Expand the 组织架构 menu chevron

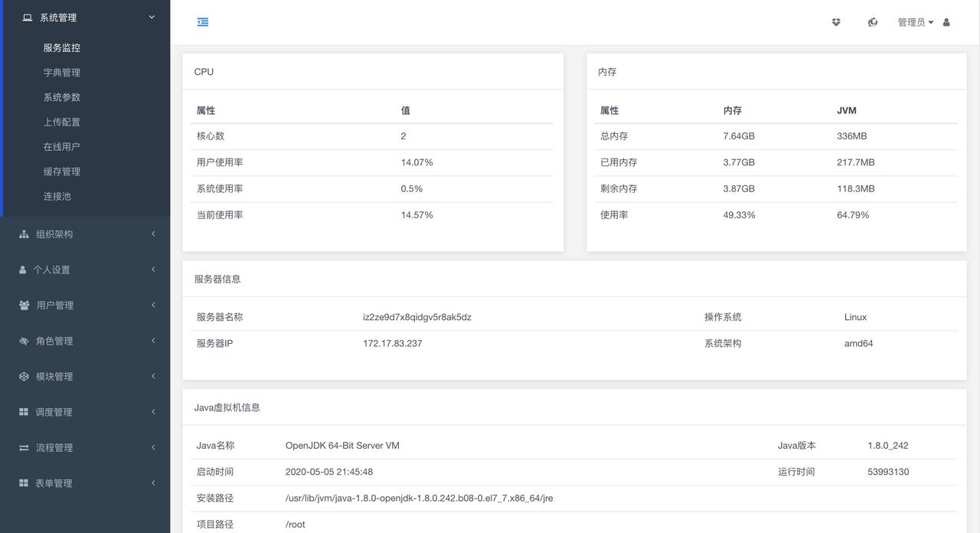(x=153, y=234)
